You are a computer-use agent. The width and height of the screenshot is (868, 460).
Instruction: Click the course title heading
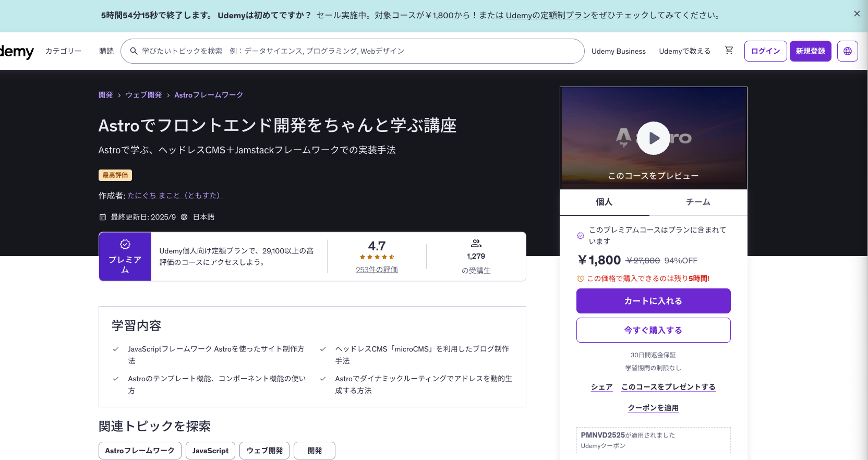(278, 126)
